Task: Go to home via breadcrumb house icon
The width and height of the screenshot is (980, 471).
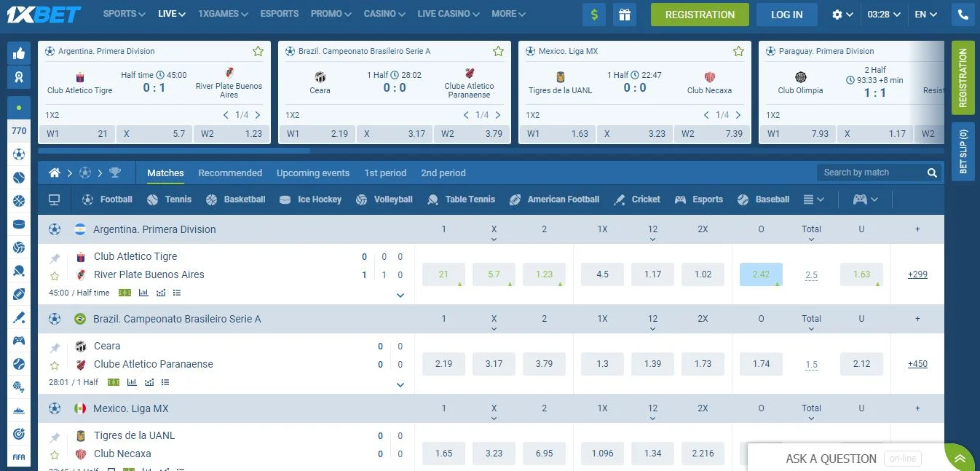Action: click(55, 173)
